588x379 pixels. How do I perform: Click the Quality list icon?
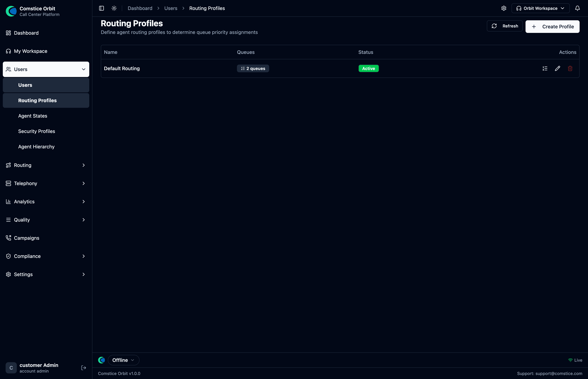pyautogui.click(x=8, y=220)
